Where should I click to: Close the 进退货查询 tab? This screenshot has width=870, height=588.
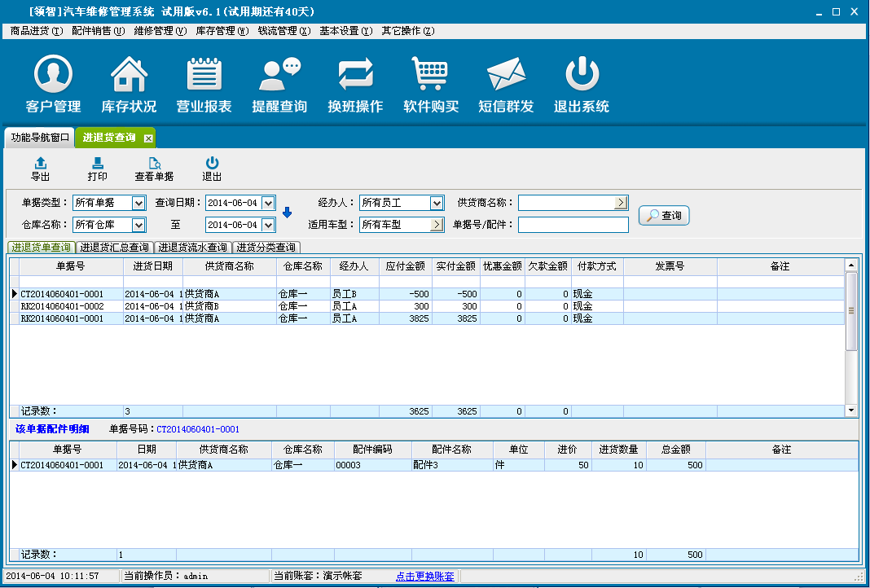(148, 138)
